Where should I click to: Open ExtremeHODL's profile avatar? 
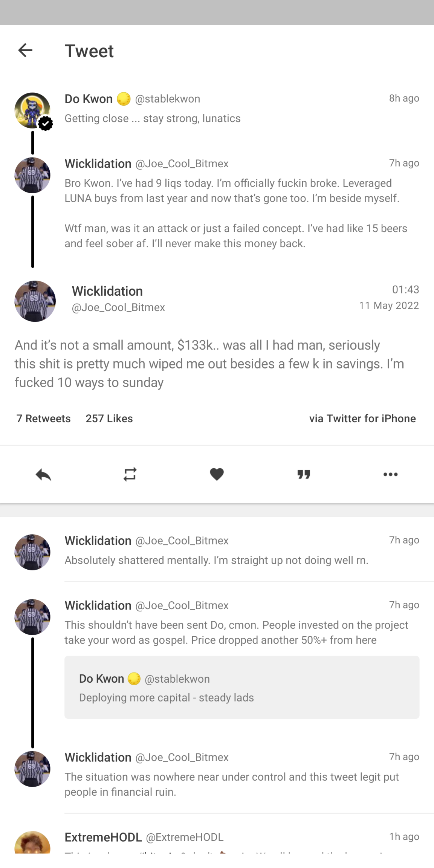32,843
